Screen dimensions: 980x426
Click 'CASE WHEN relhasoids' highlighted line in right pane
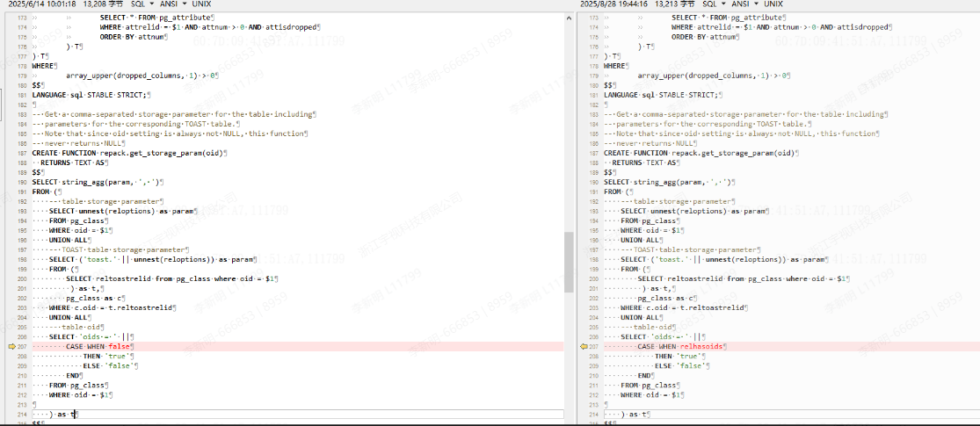click(x=790, y=346)
